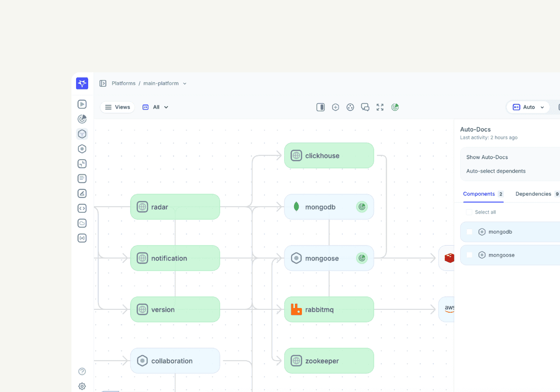The width and height of the screenshot is (560, 392).
Task: Click the sidebar collapse icon beside Platforms
Action: (x=103, y=84)
